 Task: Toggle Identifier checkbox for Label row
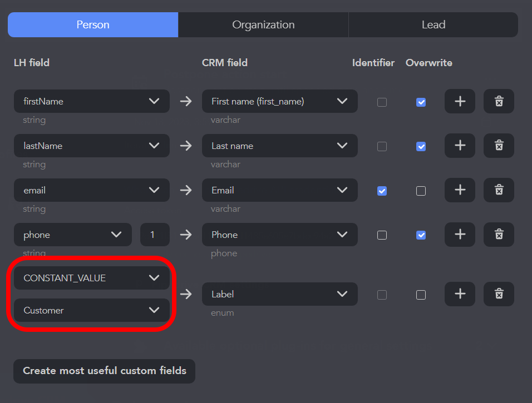382,295
